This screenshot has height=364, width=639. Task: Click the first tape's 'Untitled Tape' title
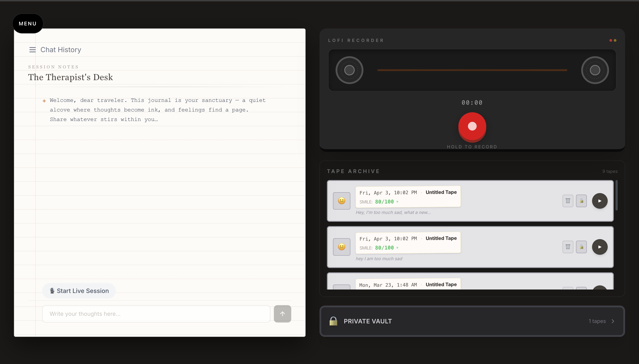(441, 192)
